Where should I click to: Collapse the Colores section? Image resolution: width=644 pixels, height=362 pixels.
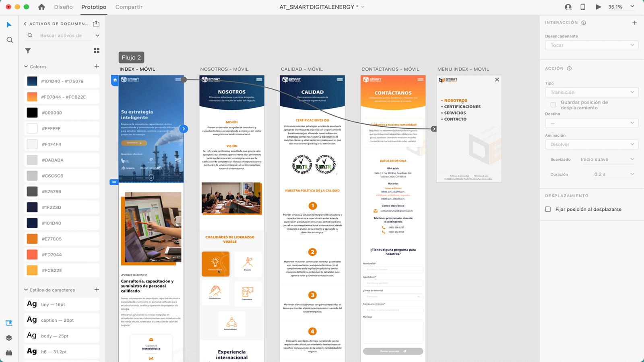26,67
